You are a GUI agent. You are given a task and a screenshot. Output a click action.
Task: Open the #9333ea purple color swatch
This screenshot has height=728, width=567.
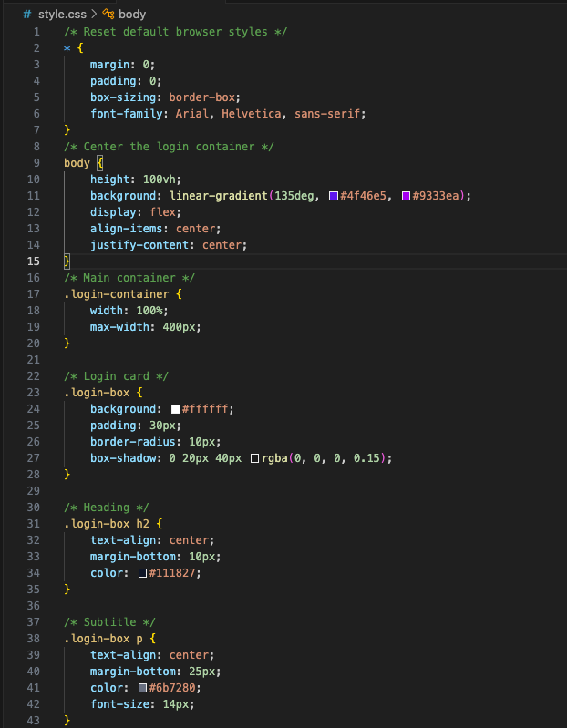pos(406,196)
